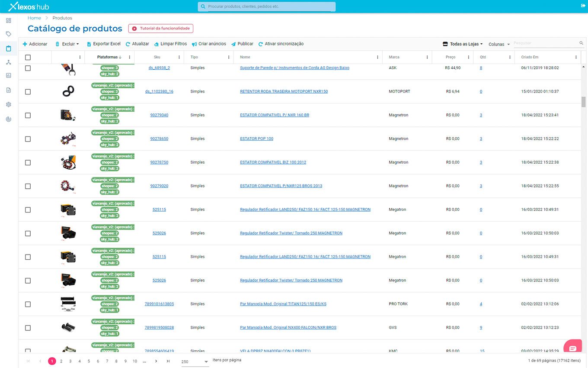
Task: Open the ESTATOR COMPATIVEL BIZ 100 2012 thumbnail
Action: [68, 162]
